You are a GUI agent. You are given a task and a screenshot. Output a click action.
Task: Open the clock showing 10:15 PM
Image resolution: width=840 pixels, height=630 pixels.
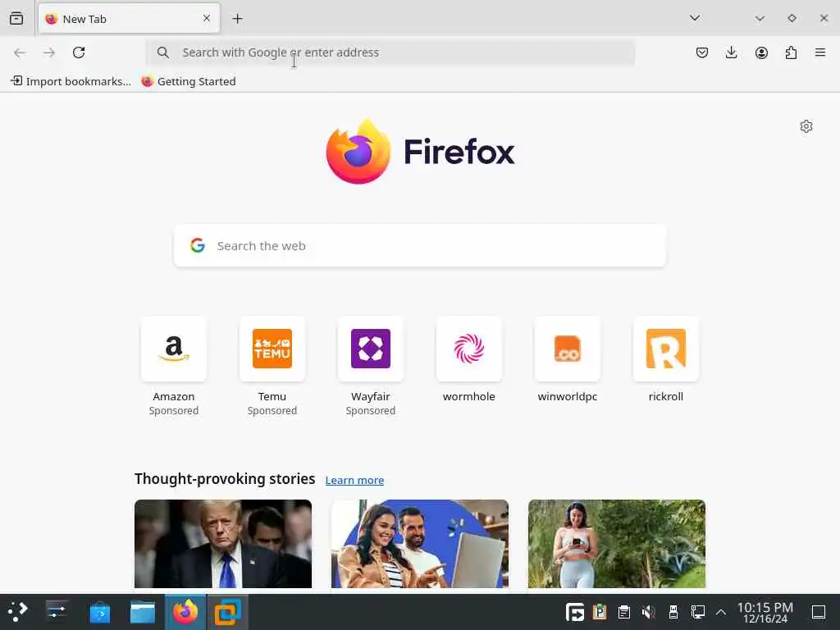[x=765, y=612]
